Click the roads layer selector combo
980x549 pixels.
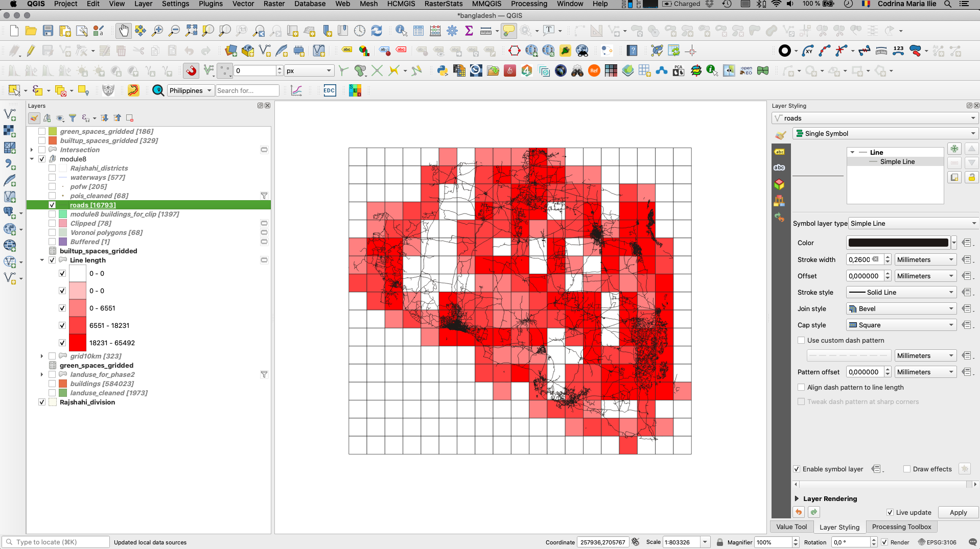[x=875, y=118]
